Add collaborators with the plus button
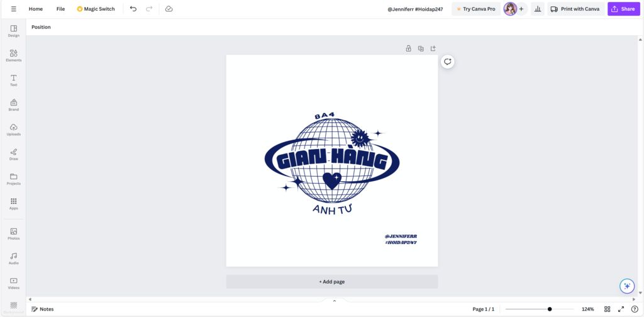The image size is (644, 317). pos(521,9)
